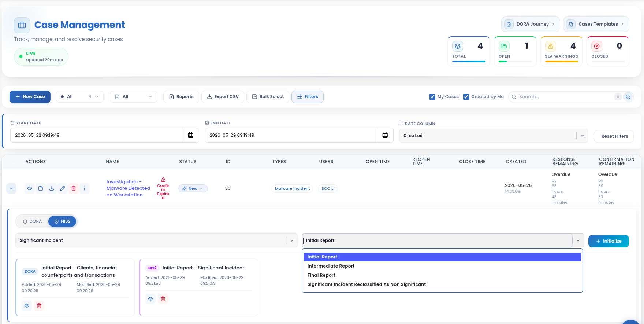Viewport: 644px width, 324px height.
Task: Click Reset Filters
Action: 614,136
